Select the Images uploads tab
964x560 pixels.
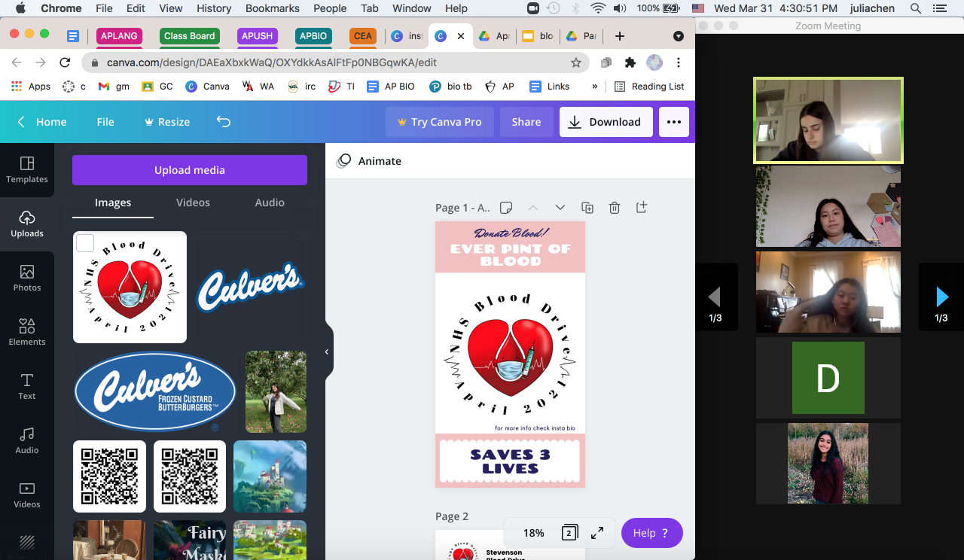coord(113,202)
